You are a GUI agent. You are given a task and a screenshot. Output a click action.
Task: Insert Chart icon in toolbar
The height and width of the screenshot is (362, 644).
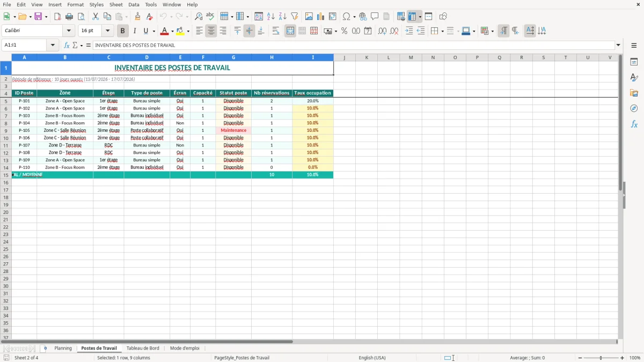pos(321,17)
